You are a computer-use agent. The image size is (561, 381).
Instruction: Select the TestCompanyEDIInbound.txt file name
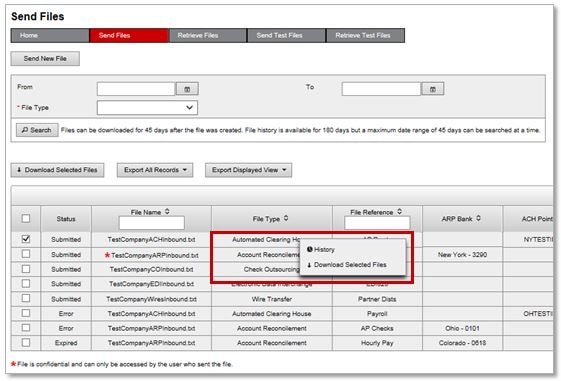point(151,284)
